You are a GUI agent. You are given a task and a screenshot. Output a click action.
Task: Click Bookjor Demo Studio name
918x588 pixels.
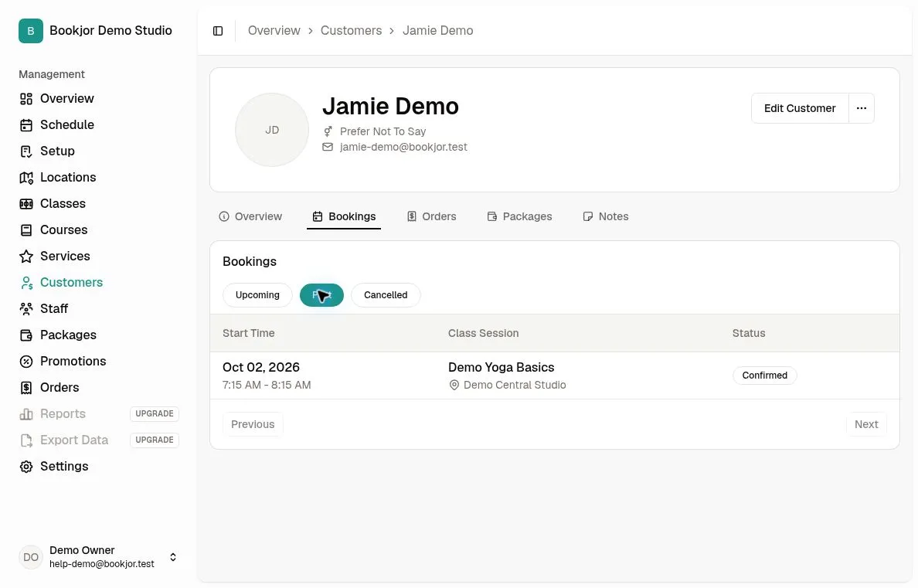pos(110,30)
